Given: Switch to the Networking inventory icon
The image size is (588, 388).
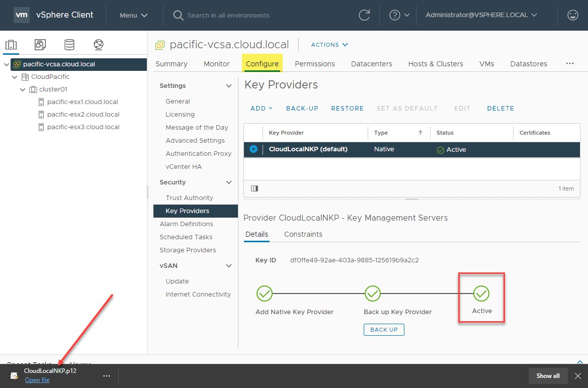Looking at the screenshot, I should click(99, 45).
